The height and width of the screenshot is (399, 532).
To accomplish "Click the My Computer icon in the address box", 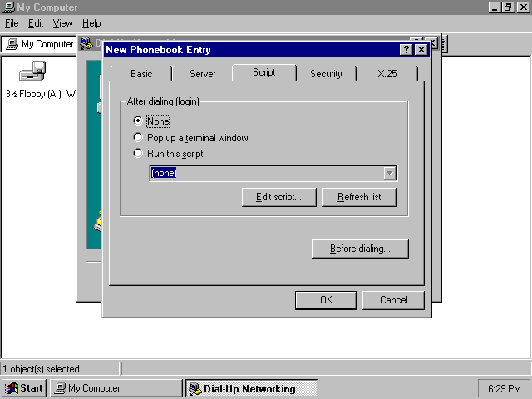I will point(12,44).
